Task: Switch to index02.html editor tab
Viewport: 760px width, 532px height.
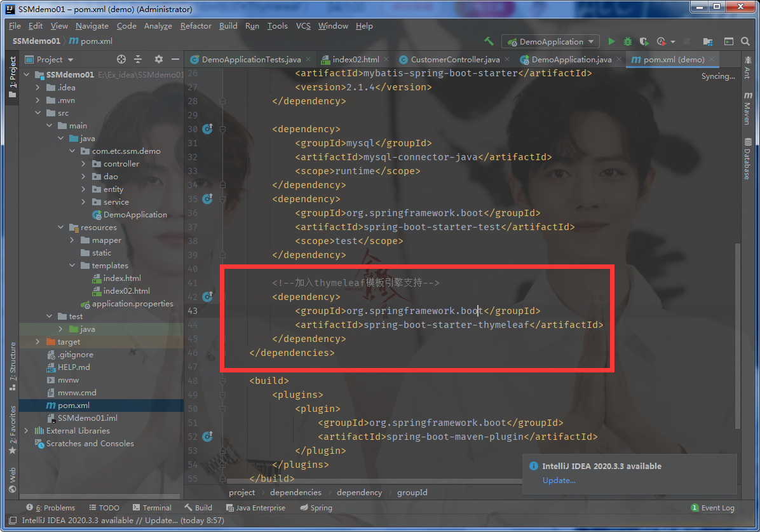Action: [x=355, y=59]
